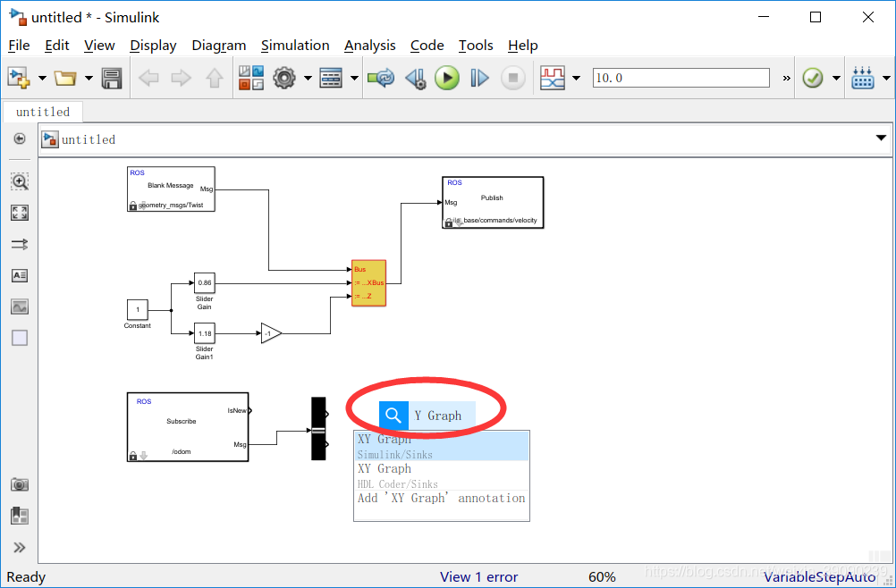Open the Simulation menu
This screenshot has width=896, height=588.
click(x=295, y=45)
